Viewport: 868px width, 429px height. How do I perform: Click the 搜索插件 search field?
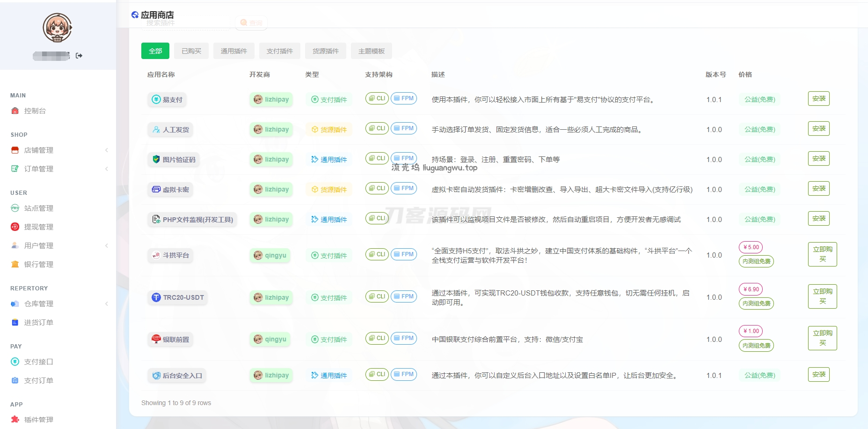(187, 23)
